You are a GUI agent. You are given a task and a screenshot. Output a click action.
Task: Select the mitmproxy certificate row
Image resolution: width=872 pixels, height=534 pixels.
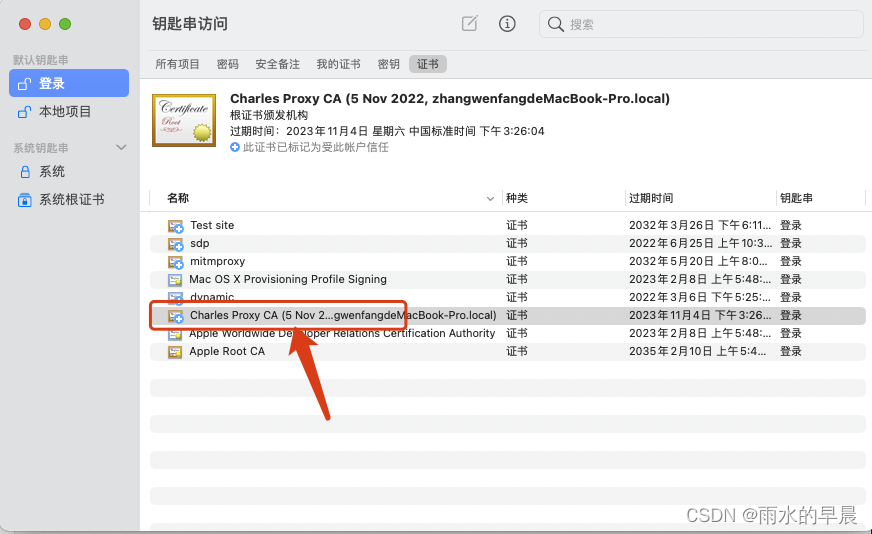coord(508,261)
